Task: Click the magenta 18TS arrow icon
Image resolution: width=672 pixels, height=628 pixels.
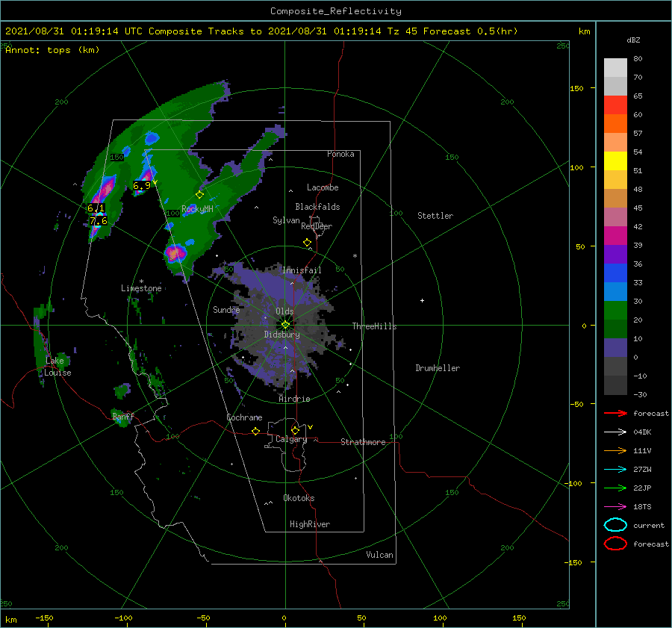Action: tap(615, 507)
